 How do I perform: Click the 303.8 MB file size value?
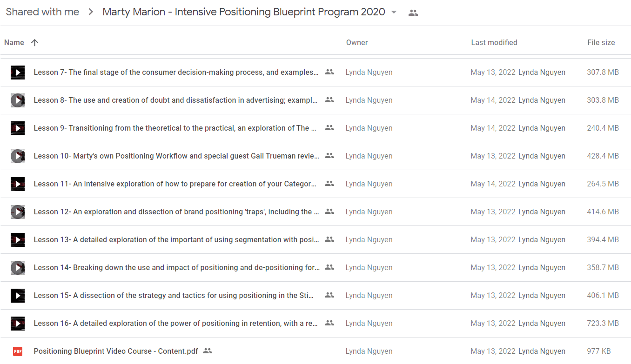pyautogui.click(x=603, y=100)
